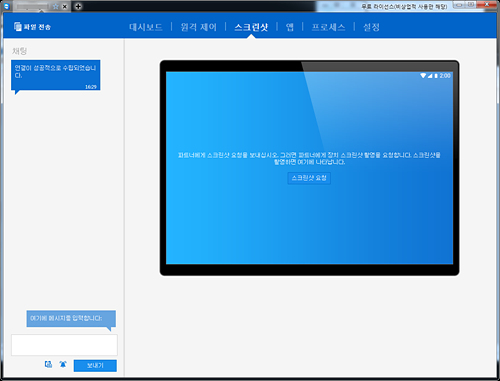The image size is (500, 381).
Task: Close the session tab with the x icon
Action: point(65,6)
